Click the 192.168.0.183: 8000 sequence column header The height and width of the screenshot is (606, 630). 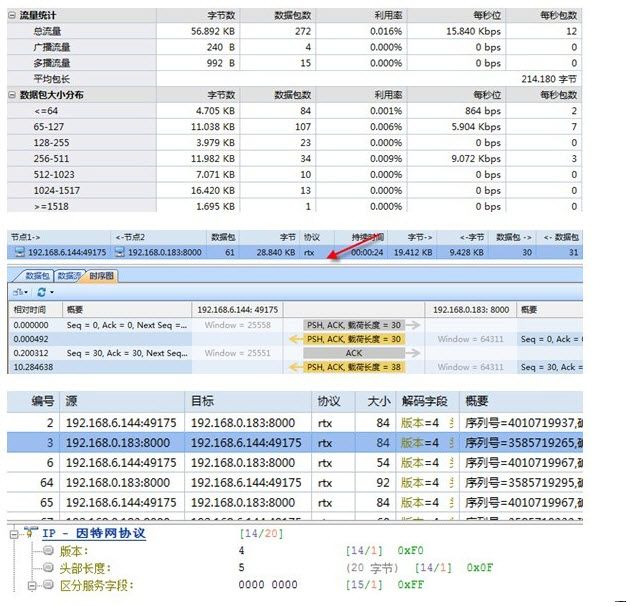point(471,310)
